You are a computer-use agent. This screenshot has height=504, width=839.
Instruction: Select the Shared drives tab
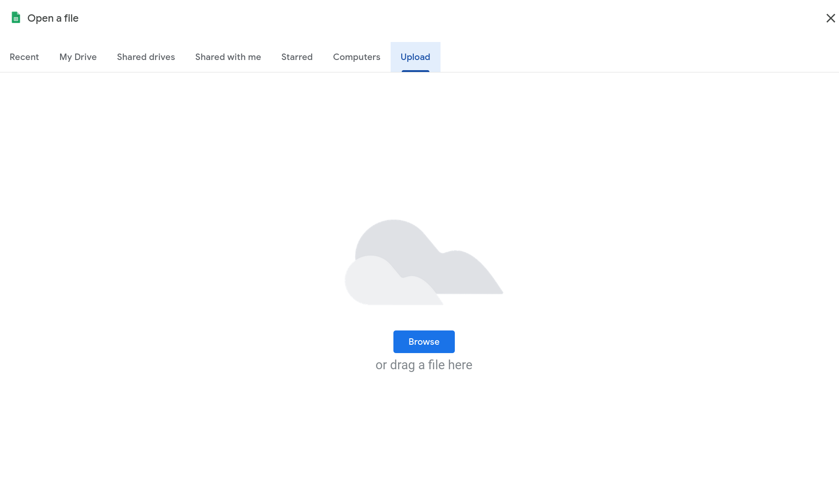145,57
